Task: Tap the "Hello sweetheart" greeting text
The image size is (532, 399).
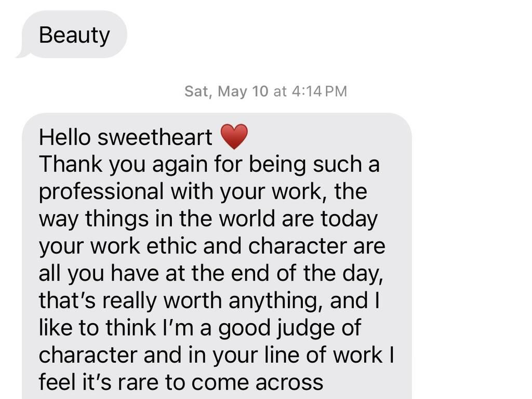Action: [x=125, y=138]
